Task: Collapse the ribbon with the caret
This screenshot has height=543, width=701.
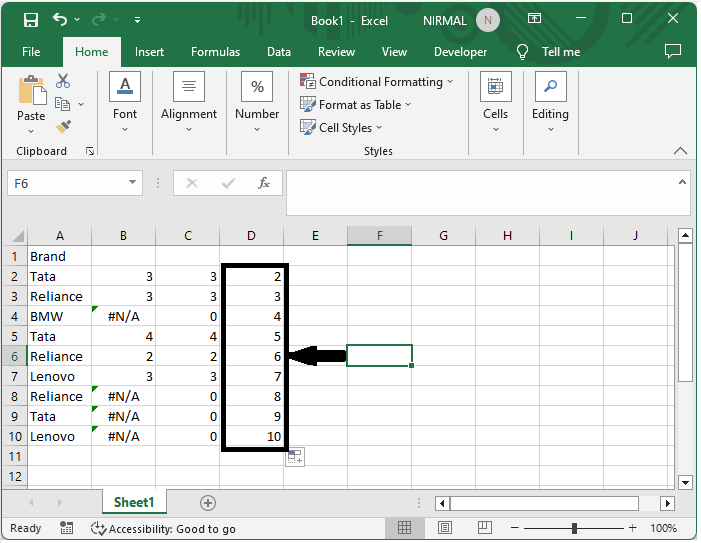Action: tap(680, 151)
